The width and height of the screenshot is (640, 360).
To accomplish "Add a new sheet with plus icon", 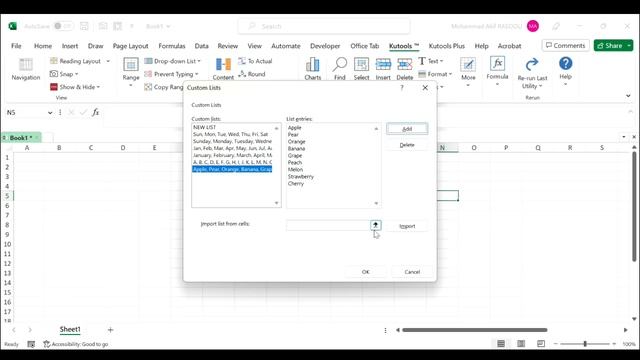I will tap(110, 329).
